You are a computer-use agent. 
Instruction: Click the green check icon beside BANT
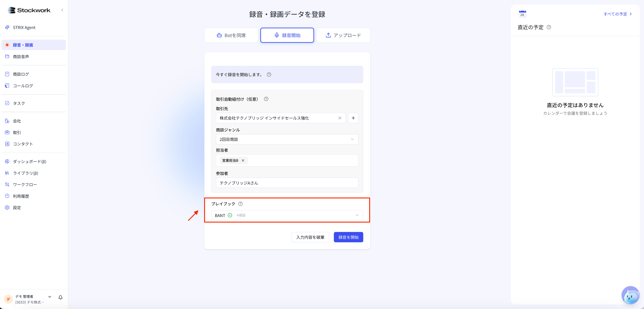tap(230, 215)
